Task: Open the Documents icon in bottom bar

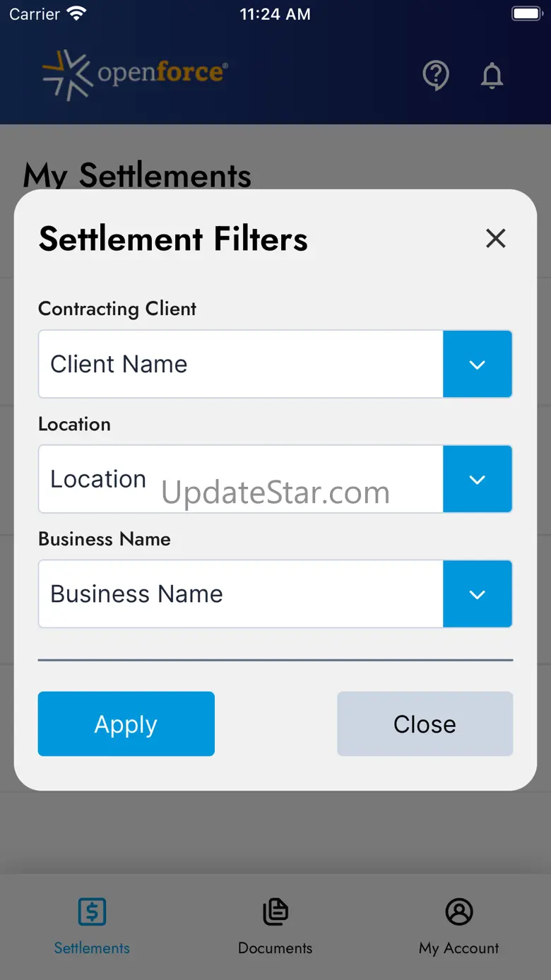Action: click(x=275, y=911)
